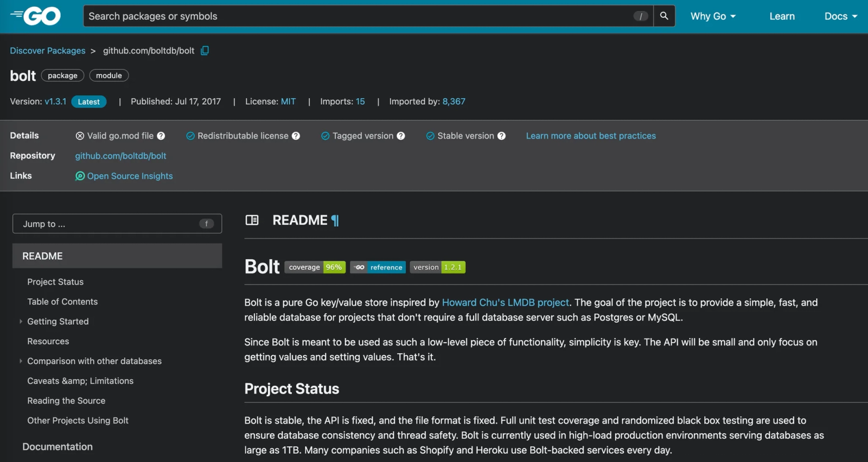The image size is (868, 462).
Task: Click the coverage 96% badge
Action: point(315,267)
